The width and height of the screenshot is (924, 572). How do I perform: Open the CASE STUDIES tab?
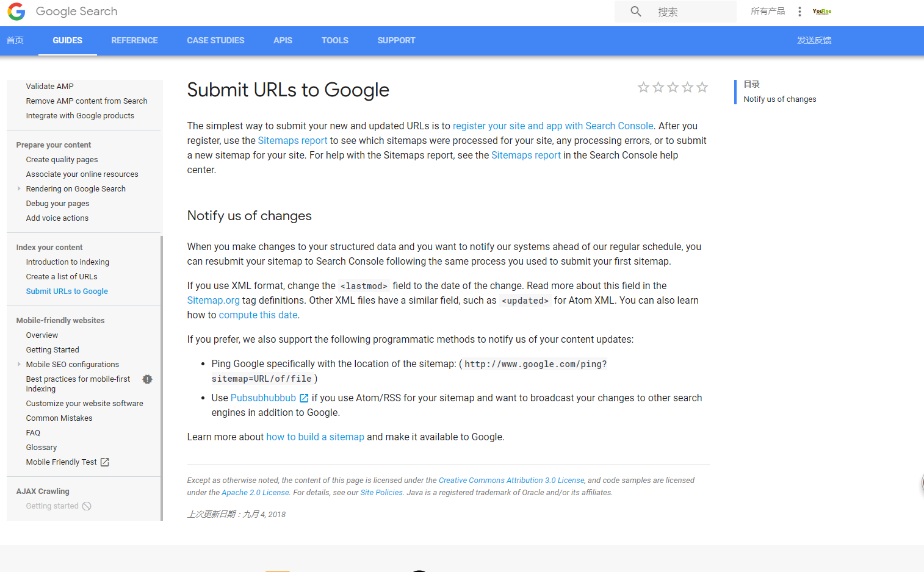point(215,40)
